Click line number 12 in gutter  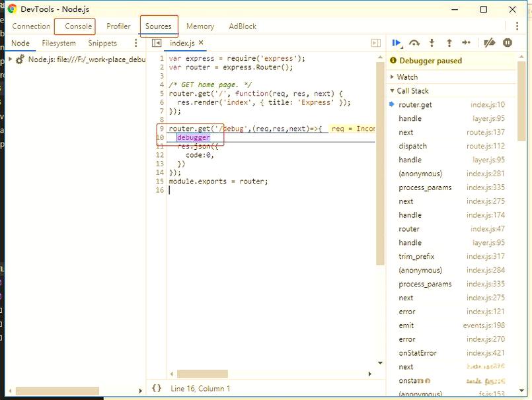tap(160, 155)
